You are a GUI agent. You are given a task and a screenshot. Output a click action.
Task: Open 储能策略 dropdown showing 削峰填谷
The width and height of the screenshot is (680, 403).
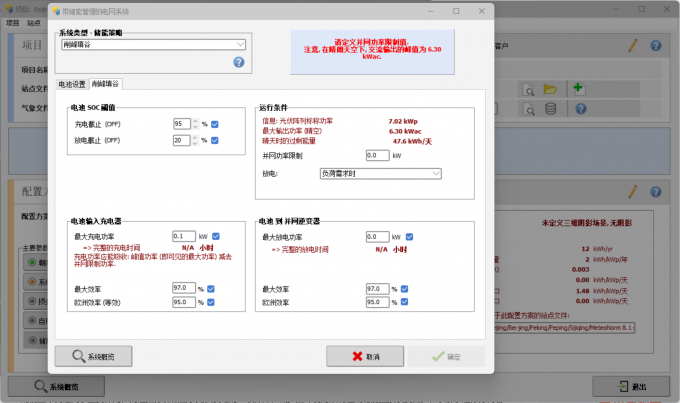point(154,44)
